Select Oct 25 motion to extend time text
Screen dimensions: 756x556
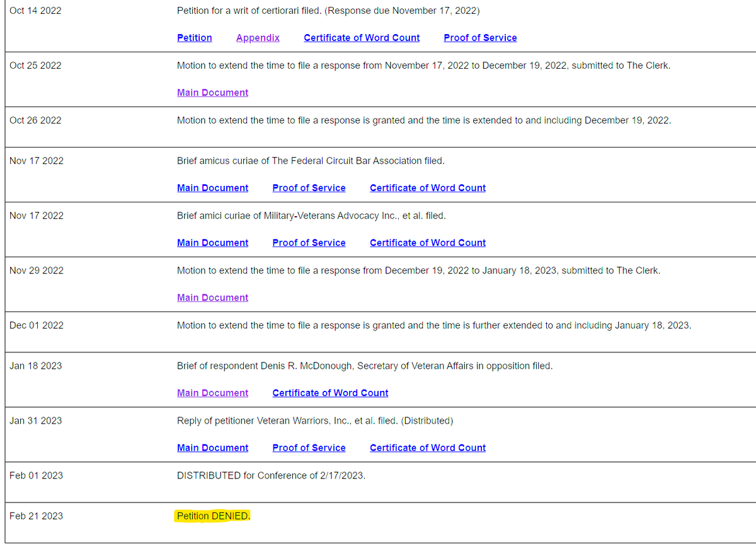423,66
